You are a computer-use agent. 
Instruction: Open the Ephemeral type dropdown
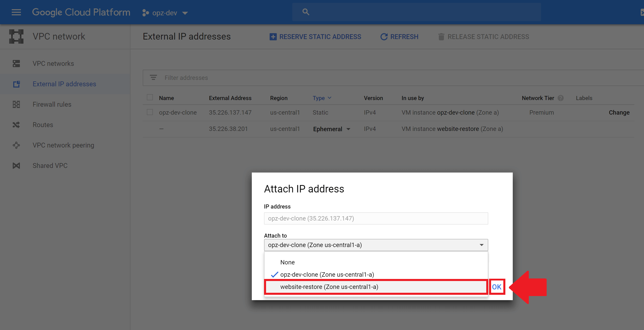pos(332,129)
